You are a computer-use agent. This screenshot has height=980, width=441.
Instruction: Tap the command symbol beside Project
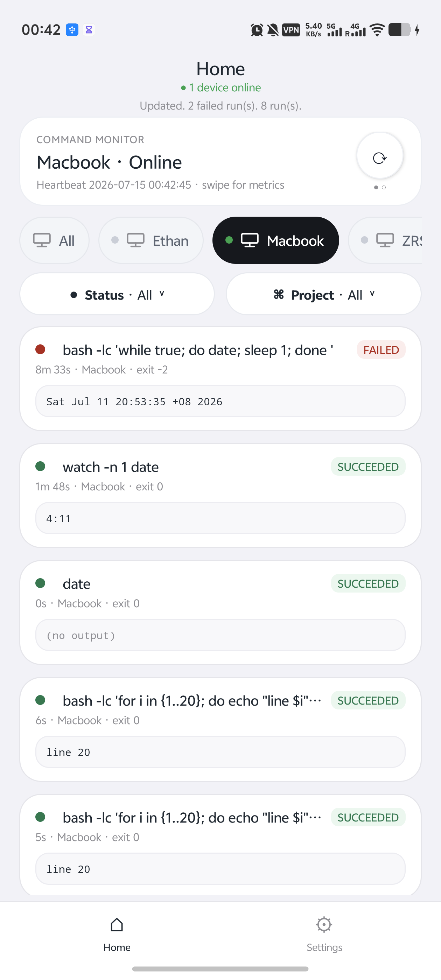click(x=279, y=294)
